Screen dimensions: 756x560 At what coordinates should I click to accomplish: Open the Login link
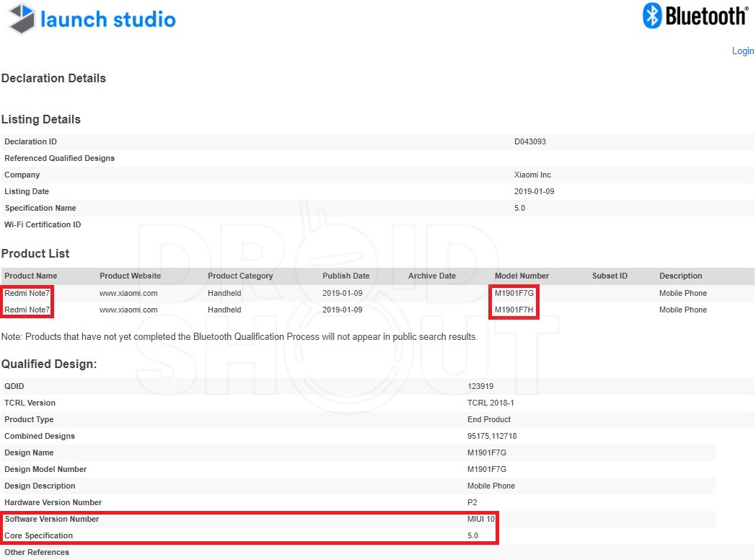point(743,51)
